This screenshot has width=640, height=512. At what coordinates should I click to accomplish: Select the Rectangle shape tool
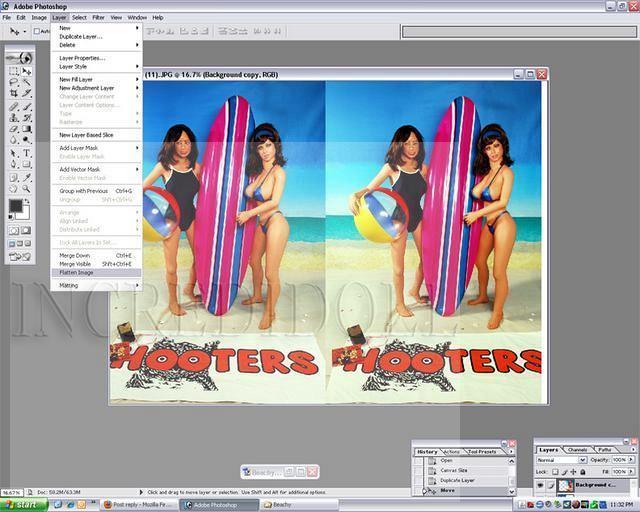tap(27, 165)
